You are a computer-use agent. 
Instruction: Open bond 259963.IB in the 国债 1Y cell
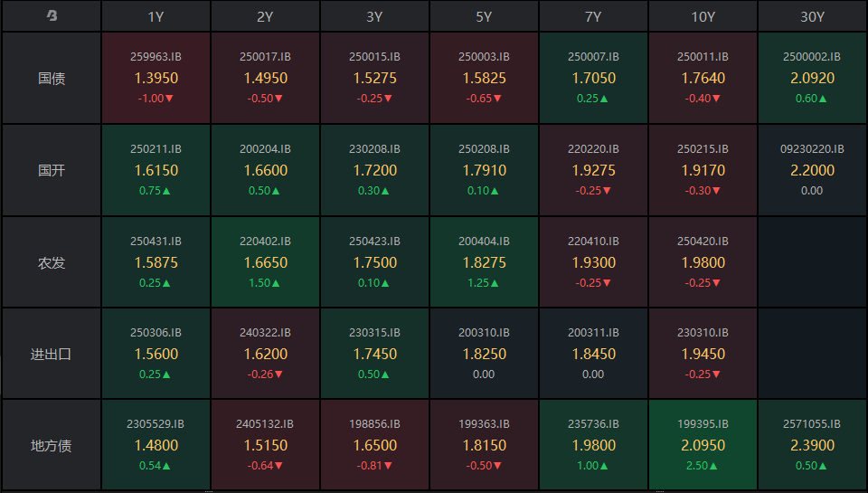(x=156, y=56)
